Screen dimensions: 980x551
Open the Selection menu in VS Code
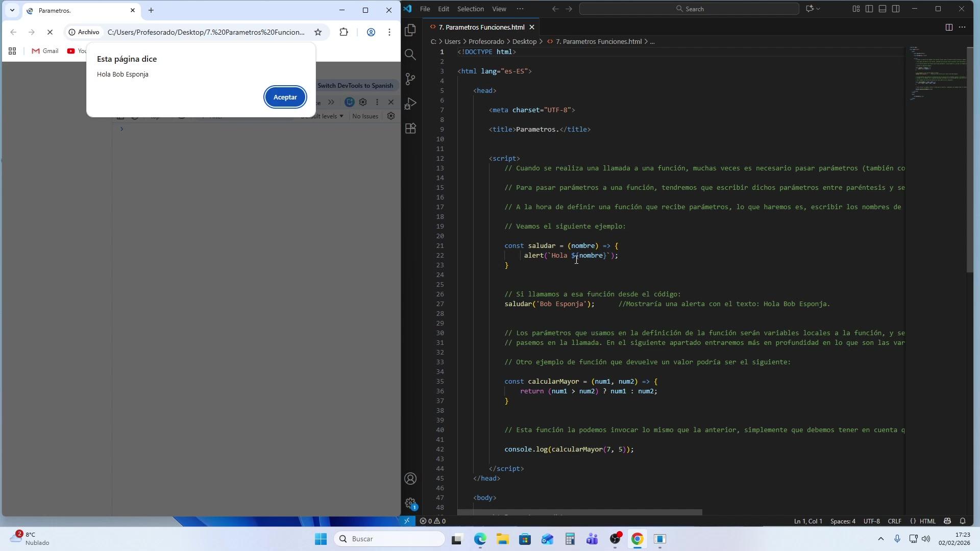tap(470, 9)
